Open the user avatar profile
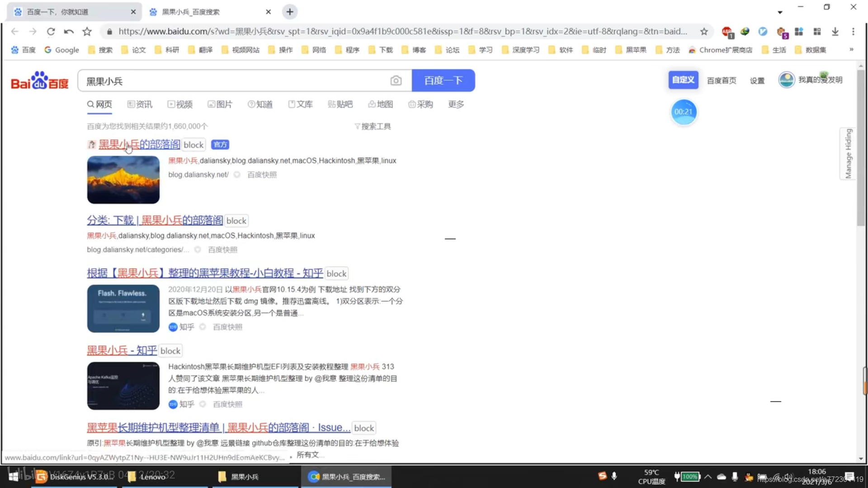The width and height of the screenshot is (868, 488). (786, 80)
